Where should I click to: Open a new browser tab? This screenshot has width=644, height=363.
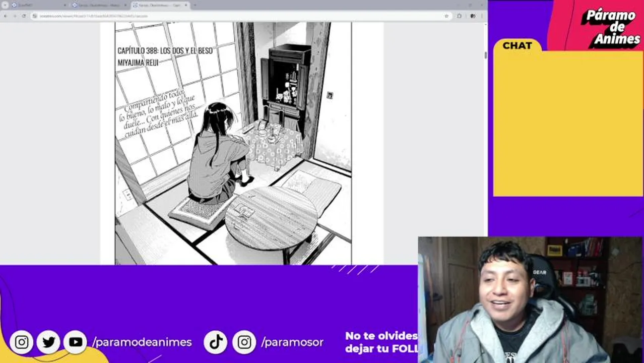click(x=195, y=5)
